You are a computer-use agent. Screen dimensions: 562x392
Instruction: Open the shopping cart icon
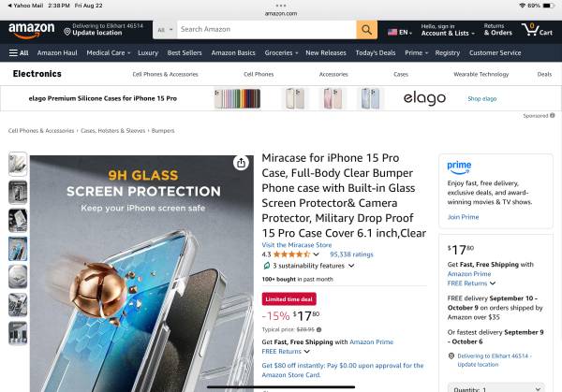point(537,30)
